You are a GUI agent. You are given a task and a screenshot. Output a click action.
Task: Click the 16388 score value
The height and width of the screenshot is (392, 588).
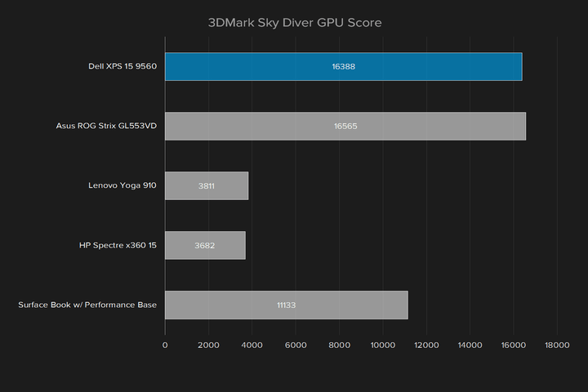pos(344,67)
